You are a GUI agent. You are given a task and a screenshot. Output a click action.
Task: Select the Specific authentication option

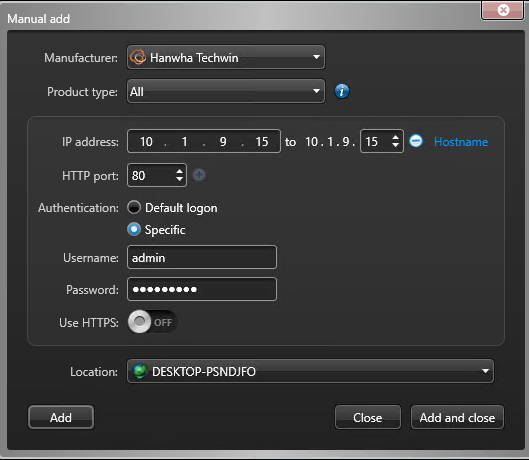134,229
